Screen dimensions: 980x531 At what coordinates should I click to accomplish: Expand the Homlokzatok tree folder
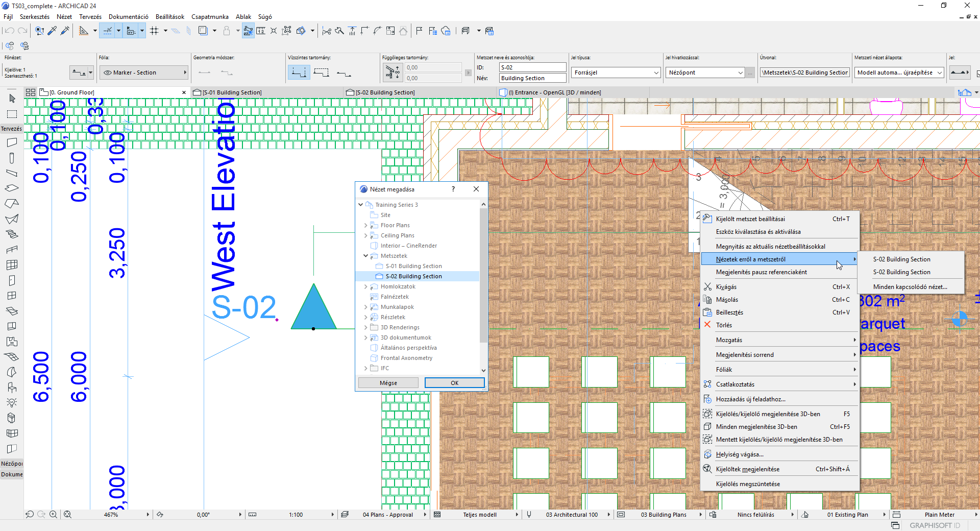365,286
